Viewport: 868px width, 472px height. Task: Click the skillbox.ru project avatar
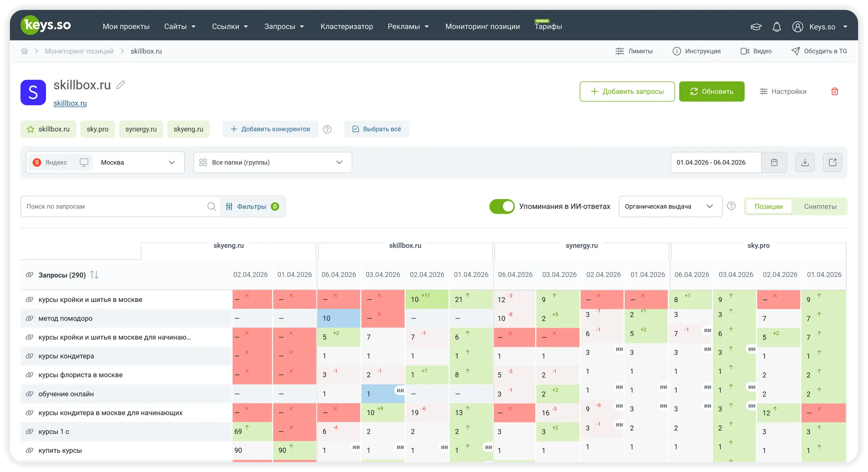point(33,93)
